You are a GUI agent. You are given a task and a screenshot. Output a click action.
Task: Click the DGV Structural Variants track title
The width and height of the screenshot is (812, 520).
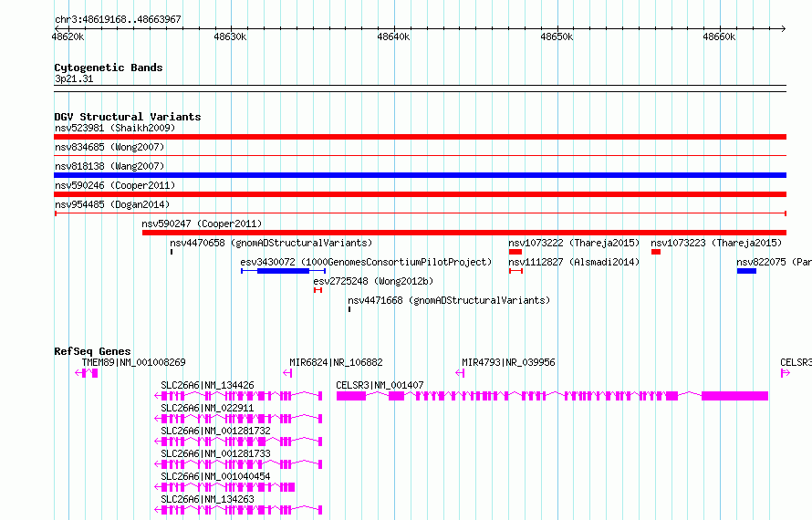[128, 117]
